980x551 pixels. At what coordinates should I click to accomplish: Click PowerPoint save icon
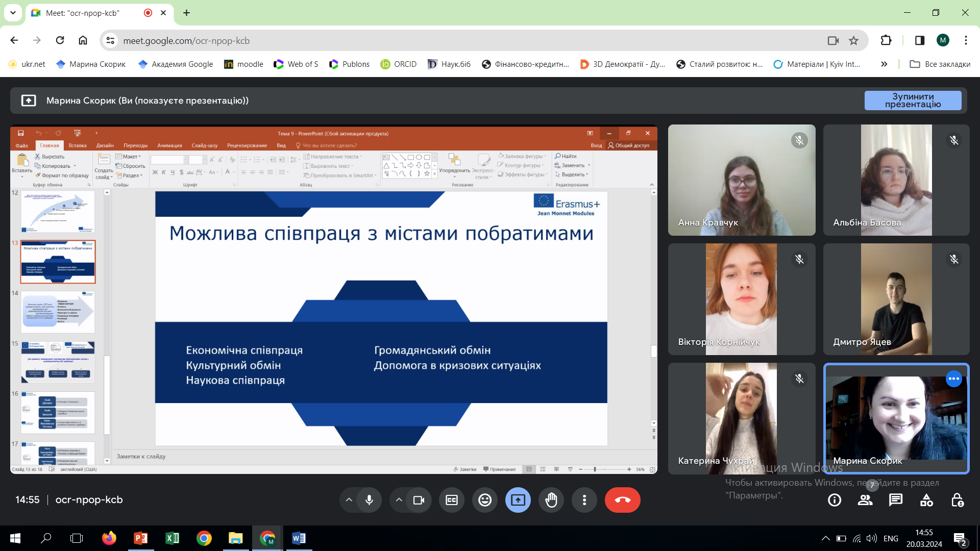coord(21,133)
